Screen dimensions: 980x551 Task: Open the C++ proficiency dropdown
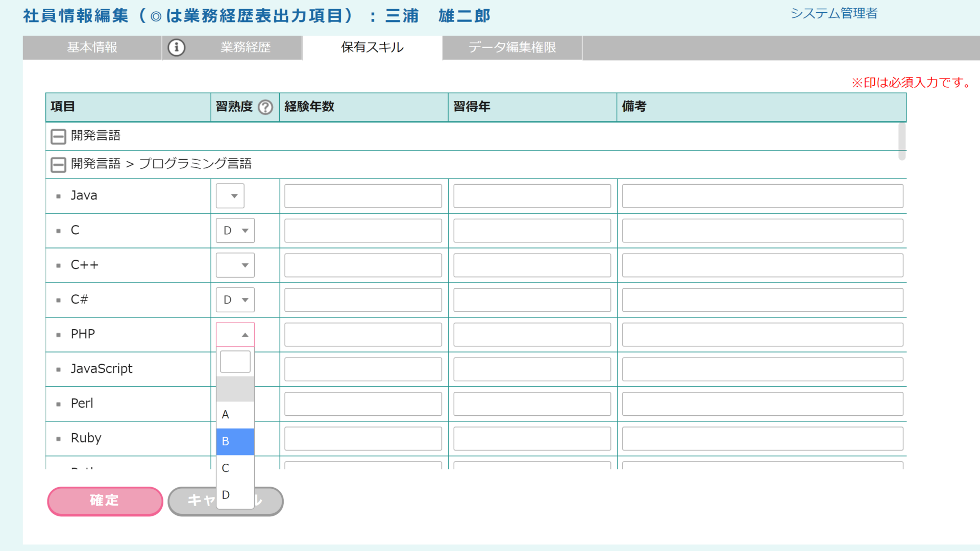coord(235,265)
